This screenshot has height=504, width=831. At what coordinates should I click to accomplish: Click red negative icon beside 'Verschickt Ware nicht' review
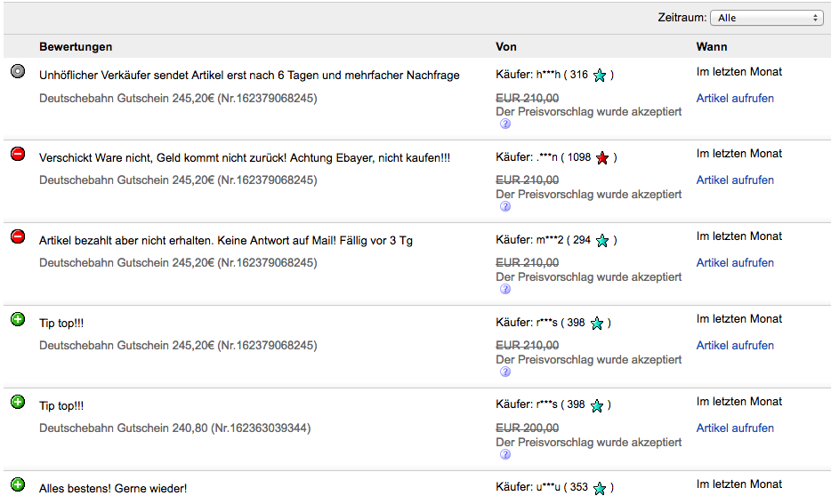click(18, 154)
